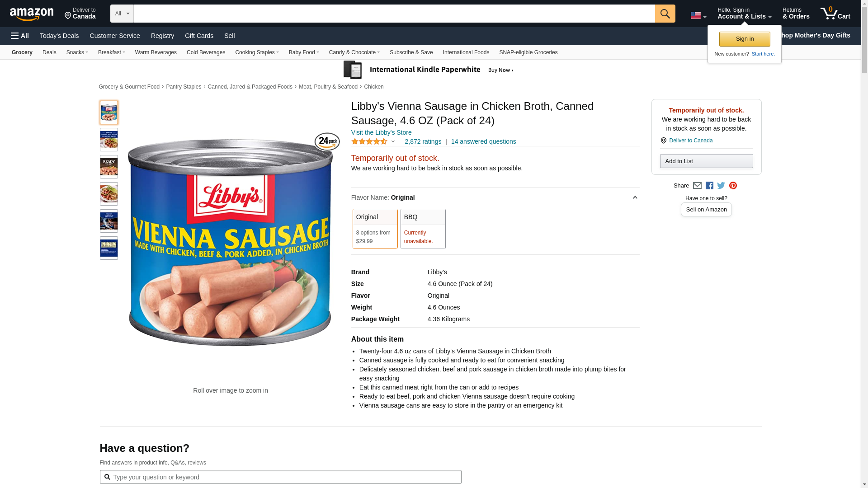Select the BBQ flavor option
Viewport: 868px width, 488px height.
(x=423, y=229)
